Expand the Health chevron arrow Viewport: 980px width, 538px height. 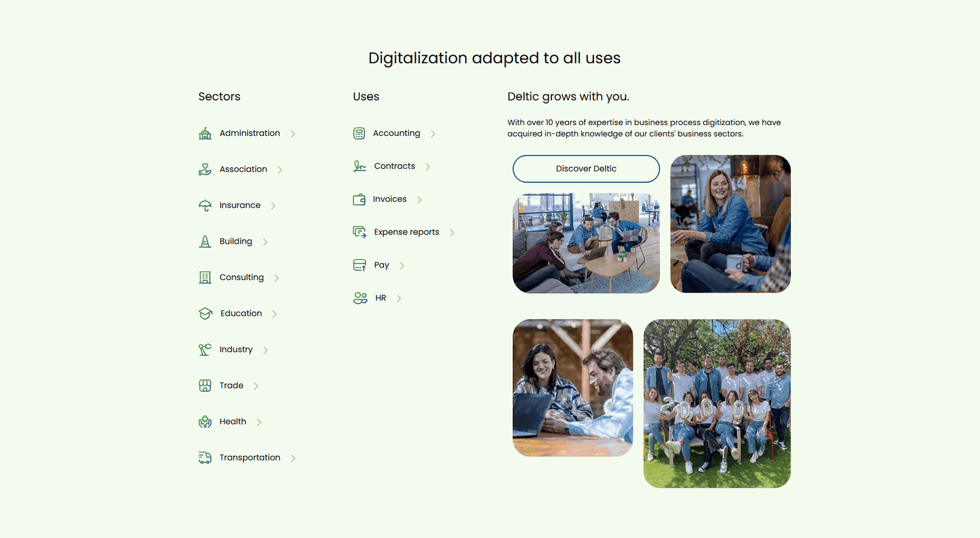(259, 422)
